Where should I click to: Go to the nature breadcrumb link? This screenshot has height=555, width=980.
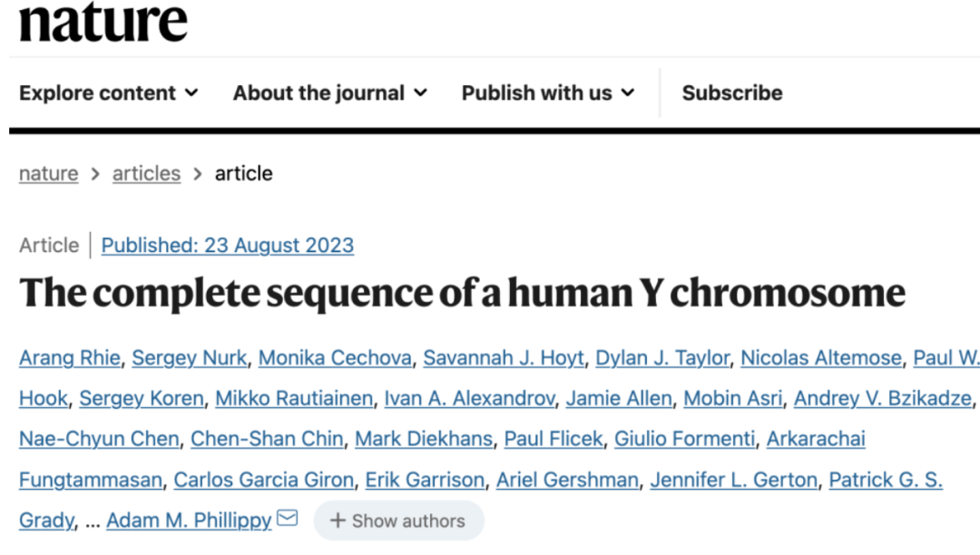tap(48, 173)
